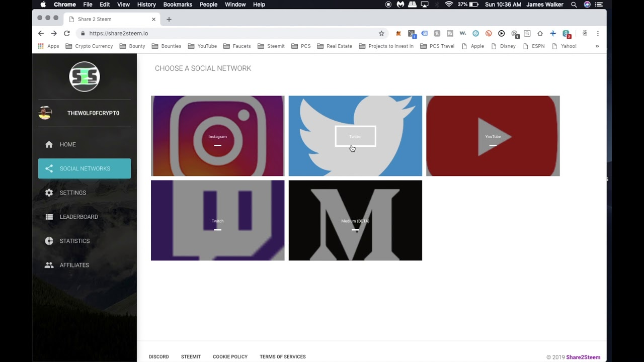
Task: Go back with the browser back arrow
Action: click(x=41, y=33)
